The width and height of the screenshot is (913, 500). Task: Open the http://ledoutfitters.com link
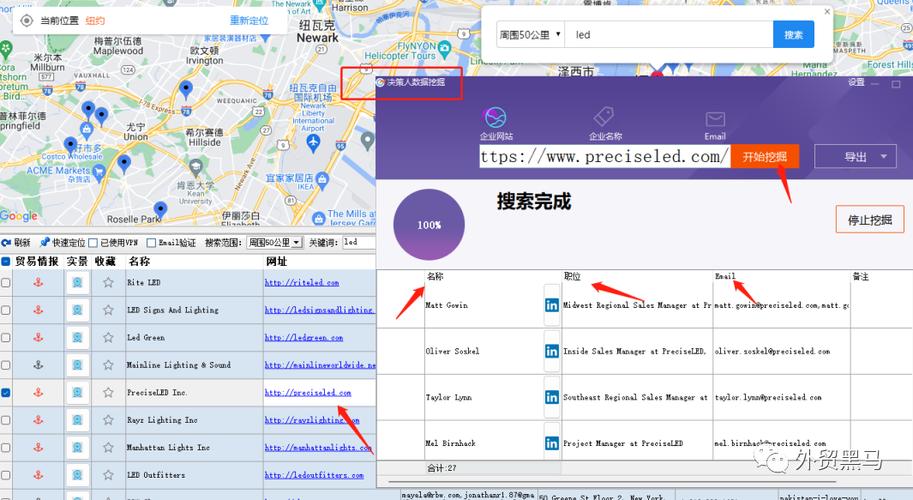point(314,475)
